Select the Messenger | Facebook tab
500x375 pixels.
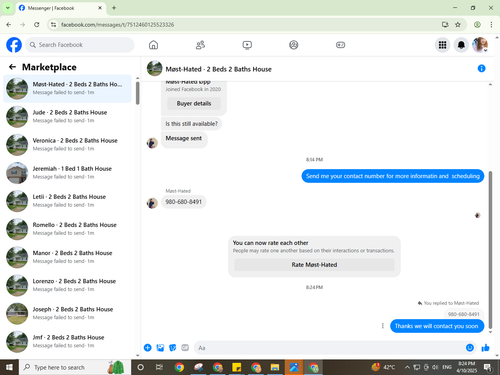pyautogui.click(x=60, y=8)
